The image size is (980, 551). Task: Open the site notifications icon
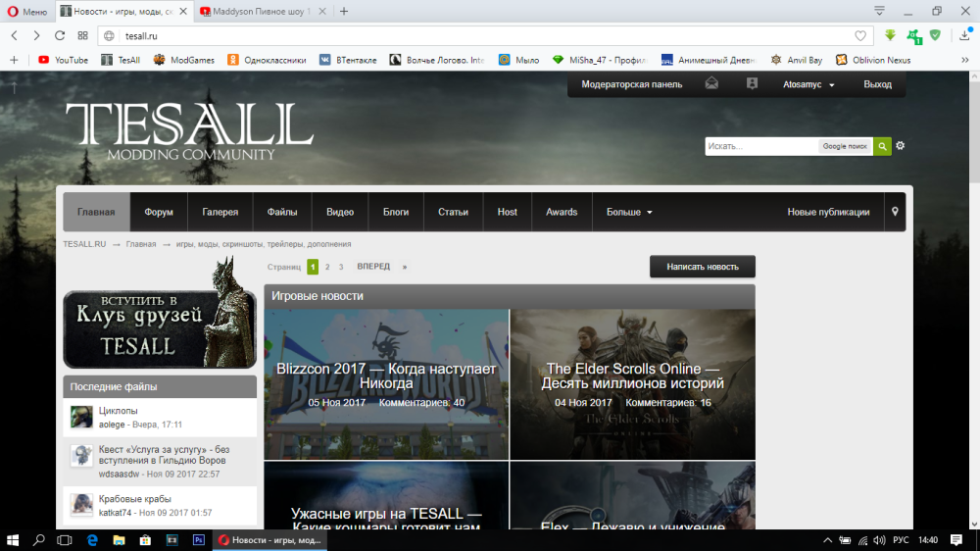pyautogui.click(x=752, y=83)
